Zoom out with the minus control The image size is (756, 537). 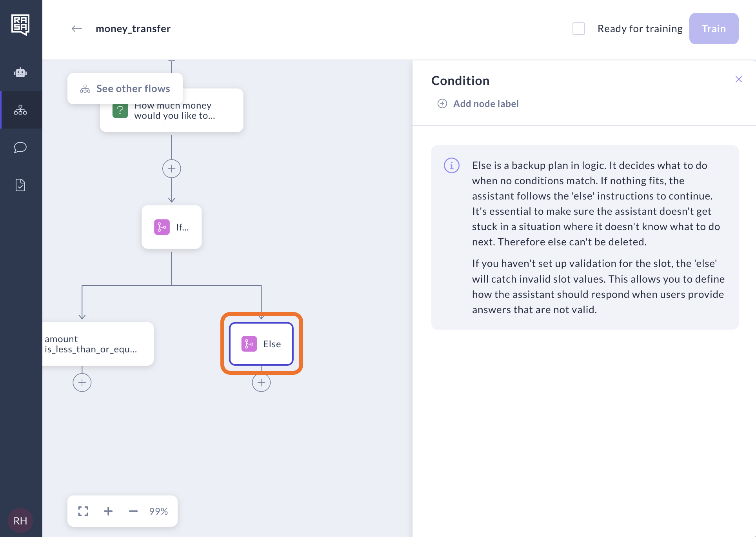[133, 511]
